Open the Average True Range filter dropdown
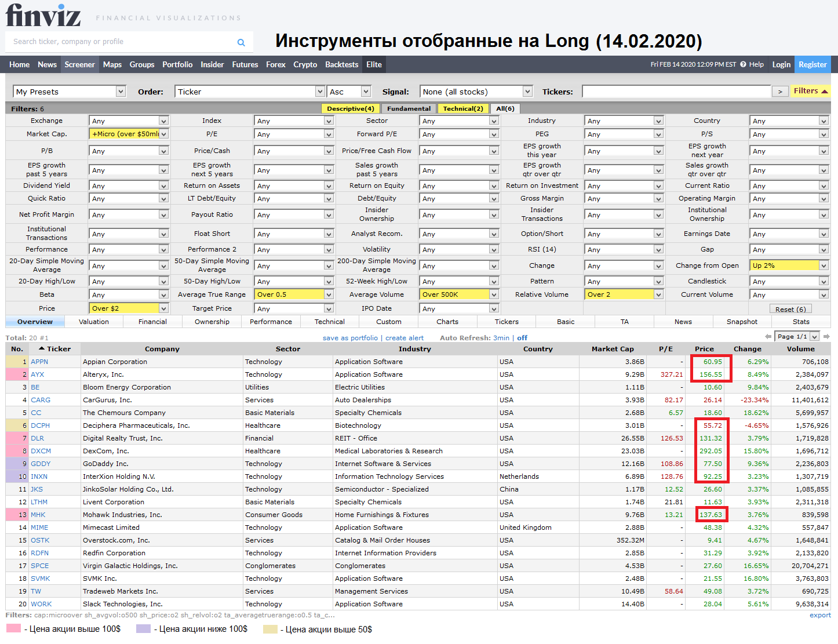838x644 pixels. [x=294, y=294]
